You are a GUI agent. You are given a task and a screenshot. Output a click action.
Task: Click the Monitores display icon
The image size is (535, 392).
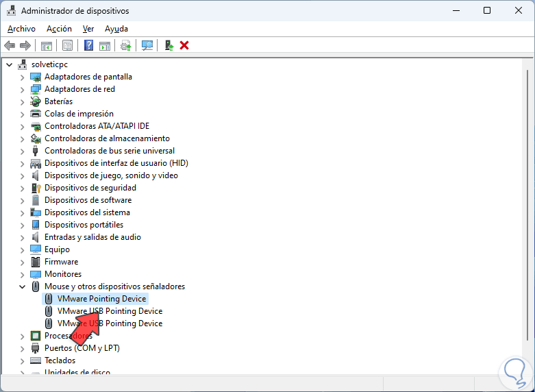click(36, 274)
